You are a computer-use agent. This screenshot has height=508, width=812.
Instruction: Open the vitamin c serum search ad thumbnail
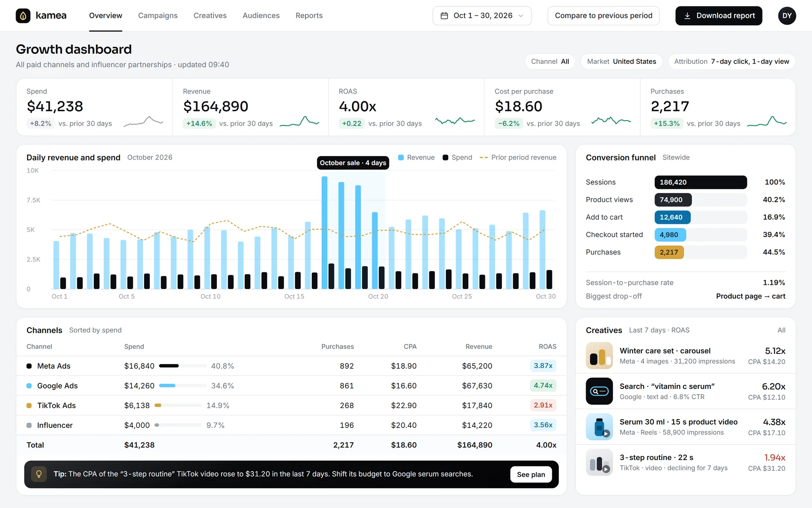point(599,391)
